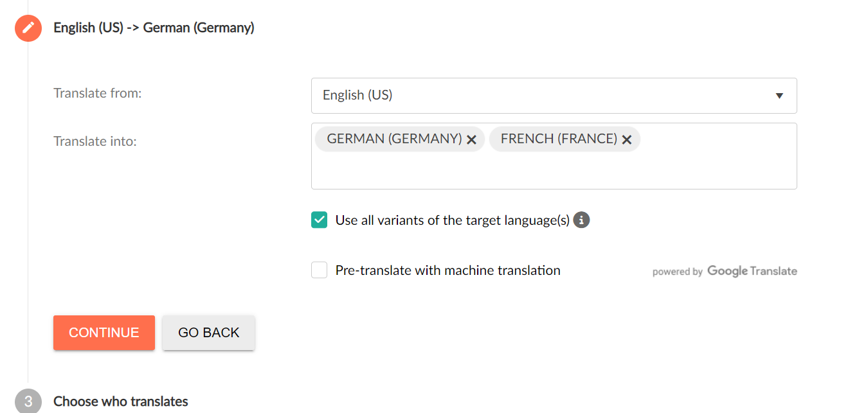Click the Google Translate logo
The image size is (868, 413).
click(752, 270)
